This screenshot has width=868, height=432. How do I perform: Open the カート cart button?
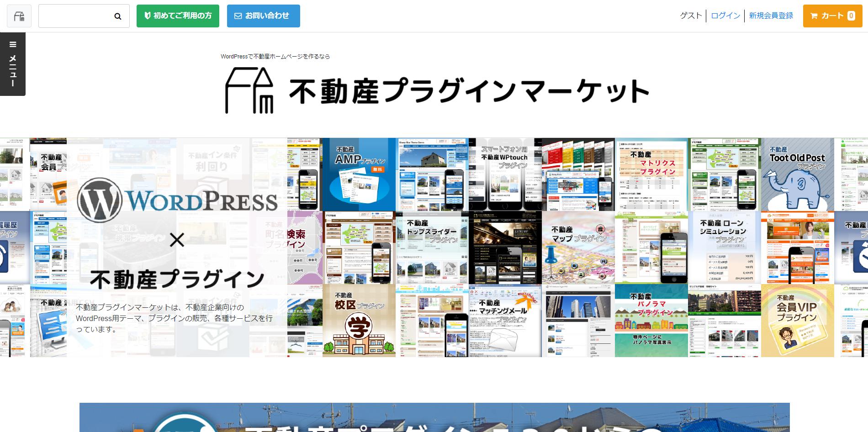point(833,16)
